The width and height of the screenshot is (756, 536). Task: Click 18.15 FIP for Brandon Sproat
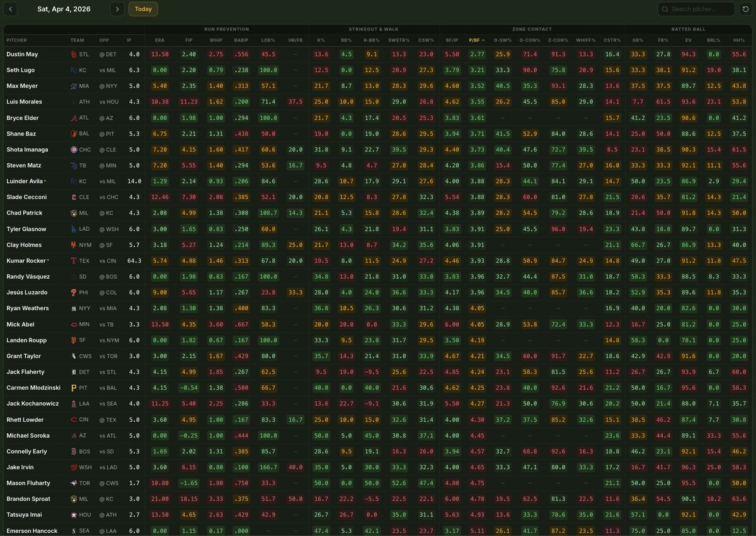click(189, 499)
